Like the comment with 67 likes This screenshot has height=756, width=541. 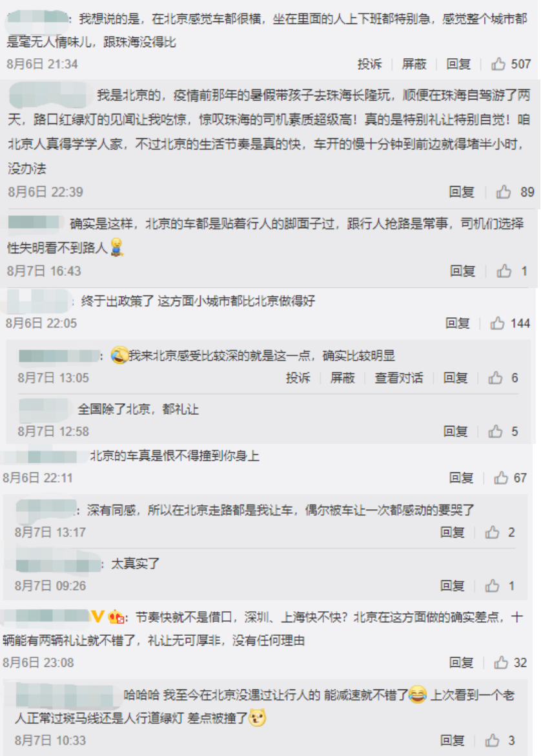(x=501, y=478)
